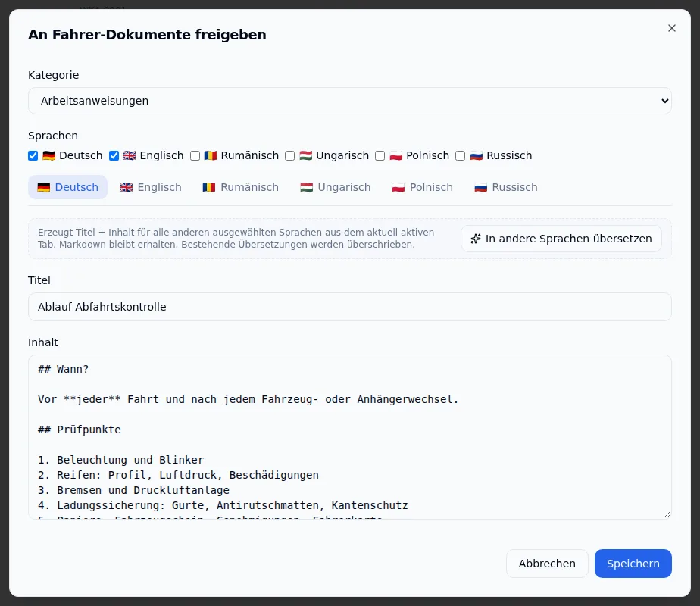Click the '## Prüfpunkte' heading line
Viewport: 700px width, 606px height.
pyautogui.click(x=80, y=430)
